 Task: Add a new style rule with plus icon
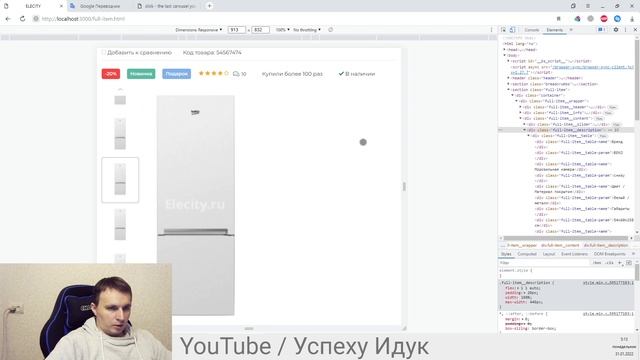click(620, 263)
